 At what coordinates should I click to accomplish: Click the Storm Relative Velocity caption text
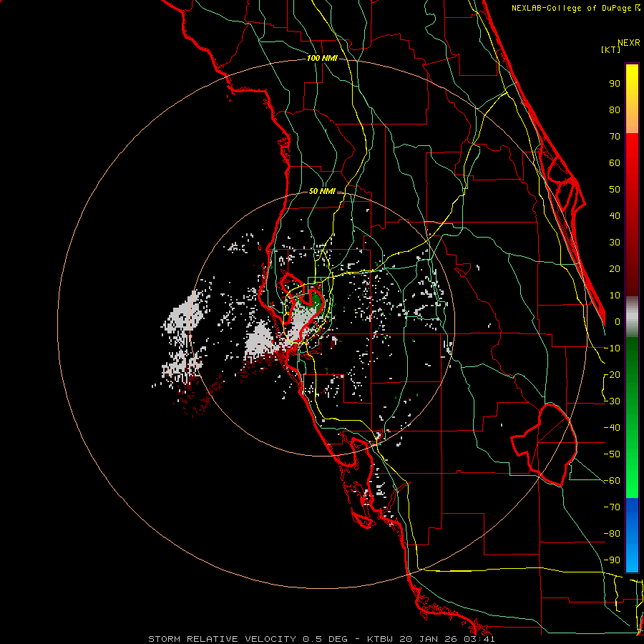pos(321,639)
